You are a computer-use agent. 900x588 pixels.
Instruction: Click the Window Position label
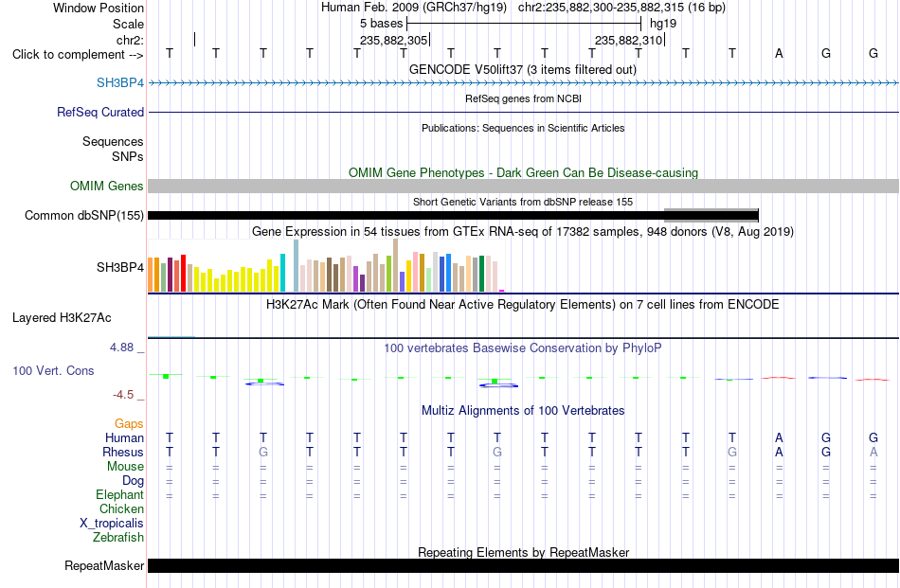pyautogui.click(x=99, y=8)
